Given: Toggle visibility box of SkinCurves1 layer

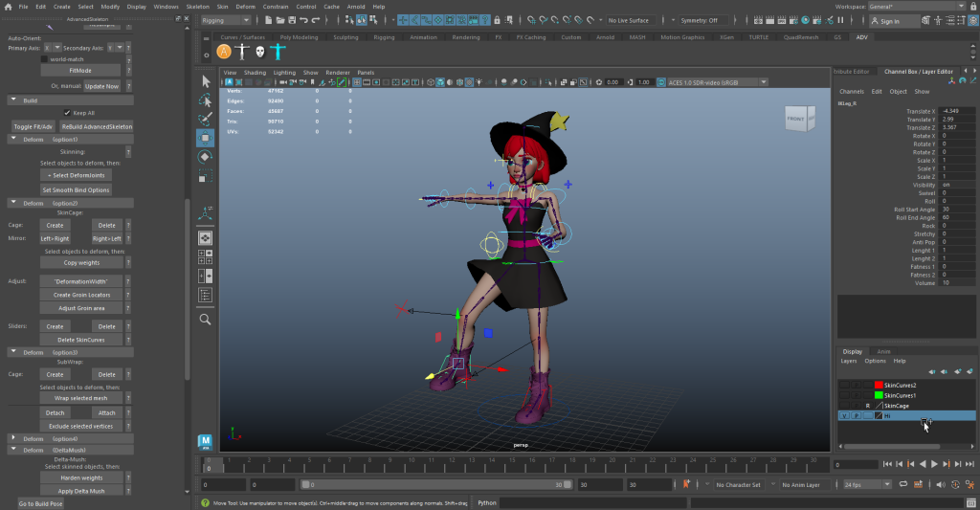Looking at the screenshot, I should [x=844, y=395].
